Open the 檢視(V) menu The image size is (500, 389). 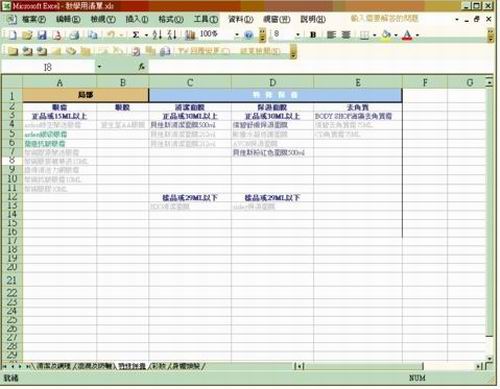click(103, 19)
